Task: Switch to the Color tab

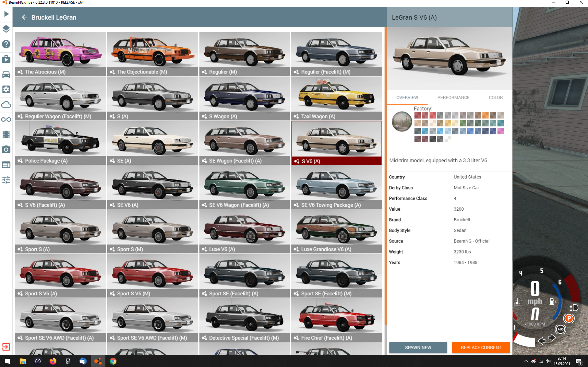Action: [x=495, y=98]
